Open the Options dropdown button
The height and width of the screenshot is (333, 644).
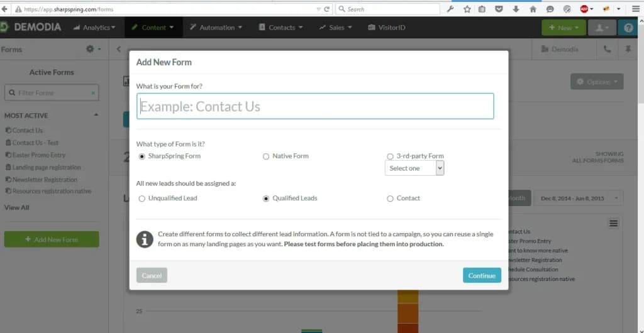[x=597, y=82]
